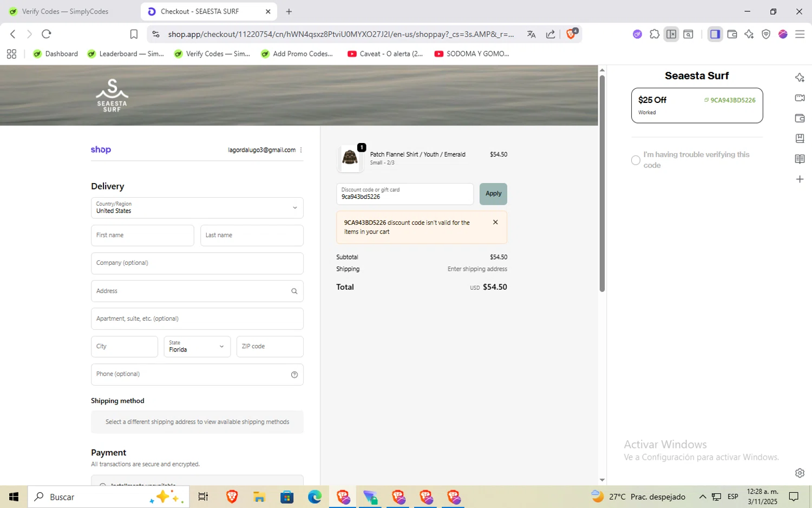Bookmark this page with the bookmark icon
Screen dimensions: 812x508
(x=134, y=34)
